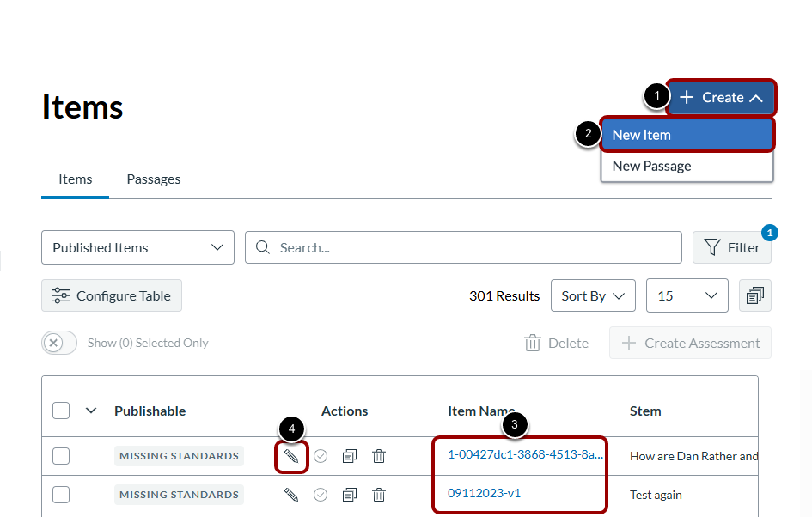The height and width of the screenshot is (517, 812).
Task: Open the Filter panel
Action: point(732,247)
